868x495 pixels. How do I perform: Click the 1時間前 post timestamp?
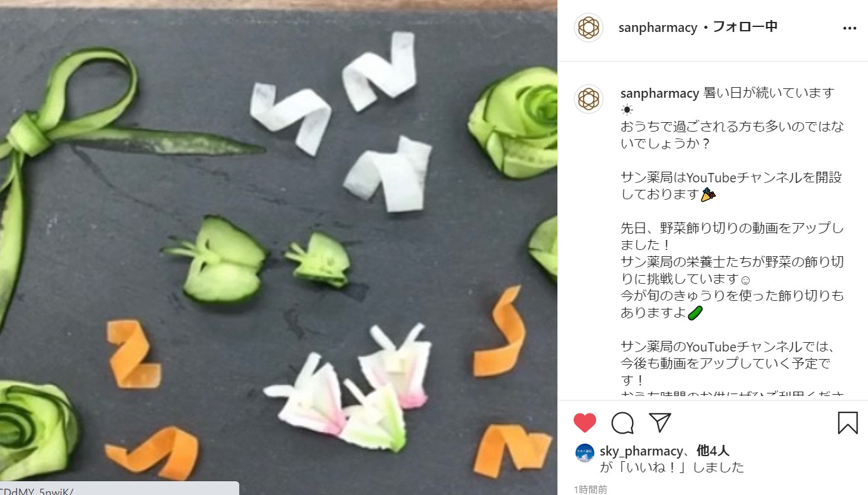[x=591, y=489]
